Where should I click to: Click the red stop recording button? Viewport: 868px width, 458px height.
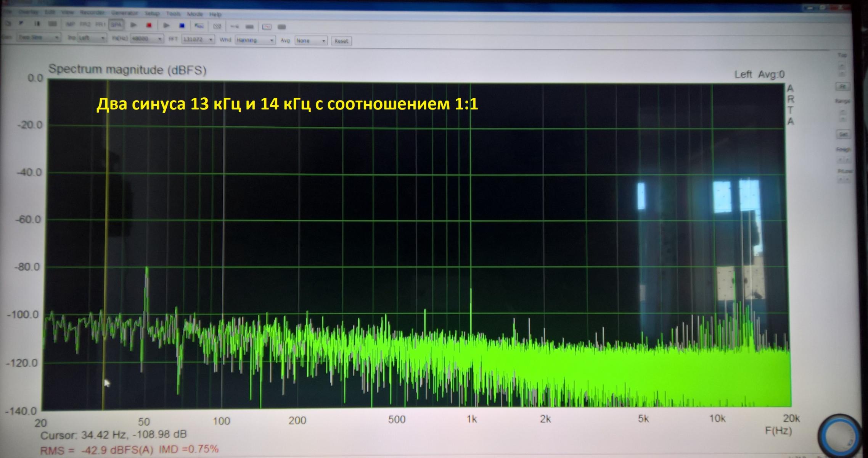pyautogui.click(x=149, y=26)
